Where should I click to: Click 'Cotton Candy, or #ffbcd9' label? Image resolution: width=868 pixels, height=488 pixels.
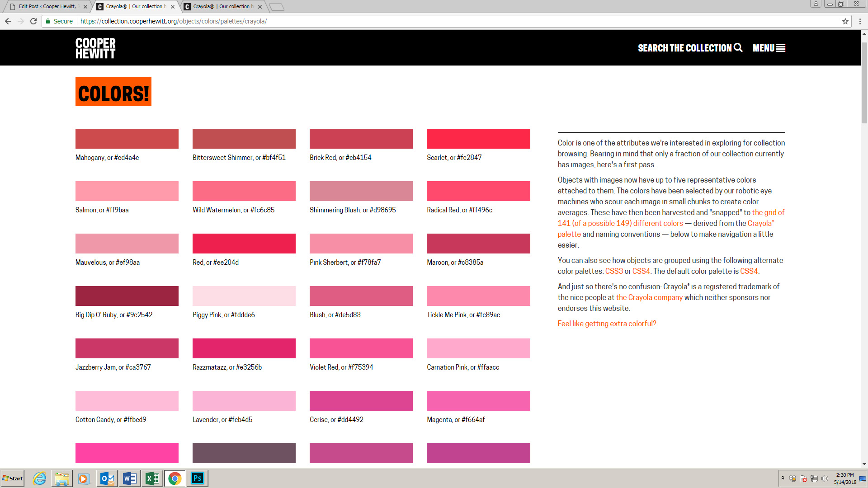111,420
